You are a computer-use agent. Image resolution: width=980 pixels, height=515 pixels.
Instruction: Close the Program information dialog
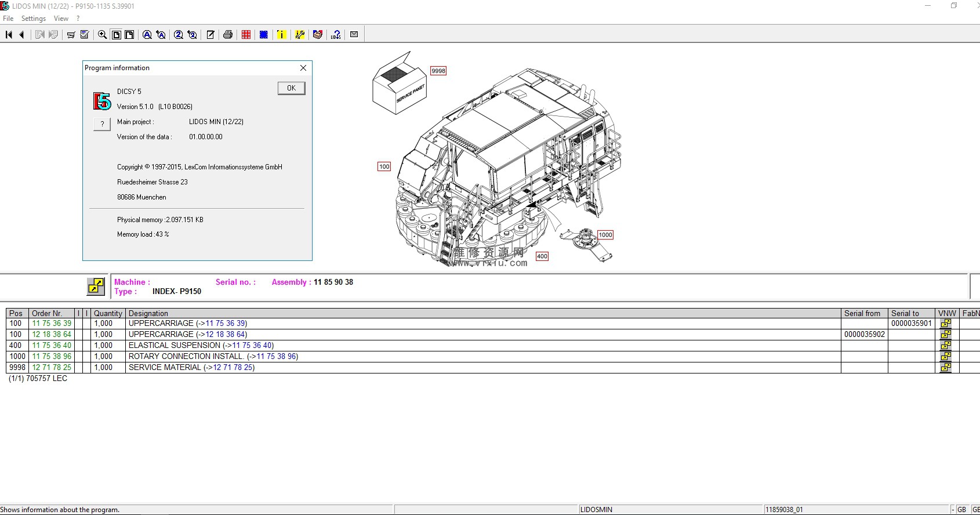point(303,68)
